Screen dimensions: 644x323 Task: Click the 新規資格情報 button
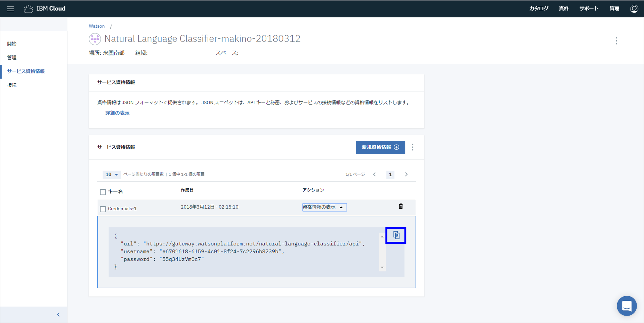tap(380, 147)
